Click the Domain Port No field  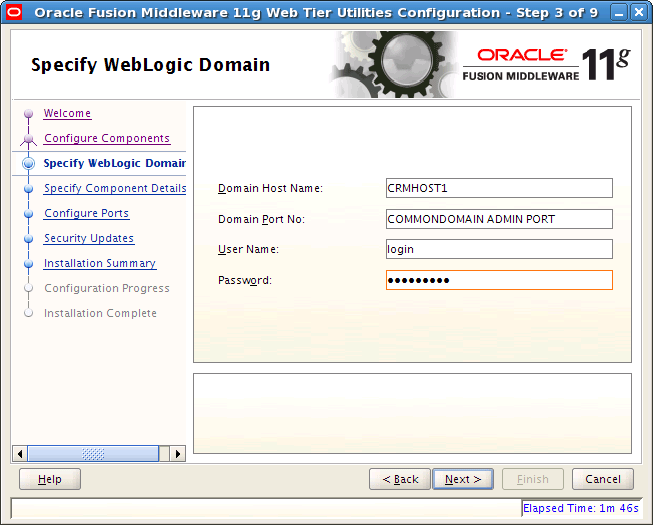499,219
